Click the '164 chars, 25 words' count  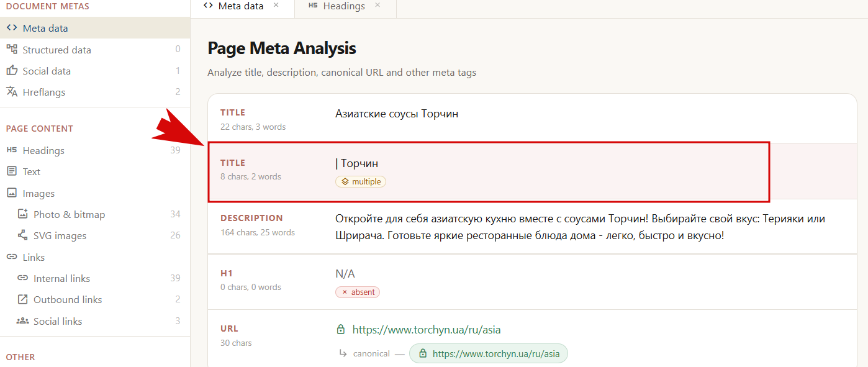point(258,232)
